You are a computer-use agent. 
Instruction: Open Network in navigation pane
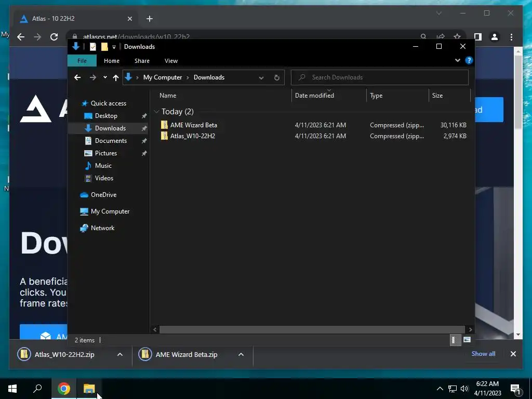pyautogui.click(x=102, y=228)
